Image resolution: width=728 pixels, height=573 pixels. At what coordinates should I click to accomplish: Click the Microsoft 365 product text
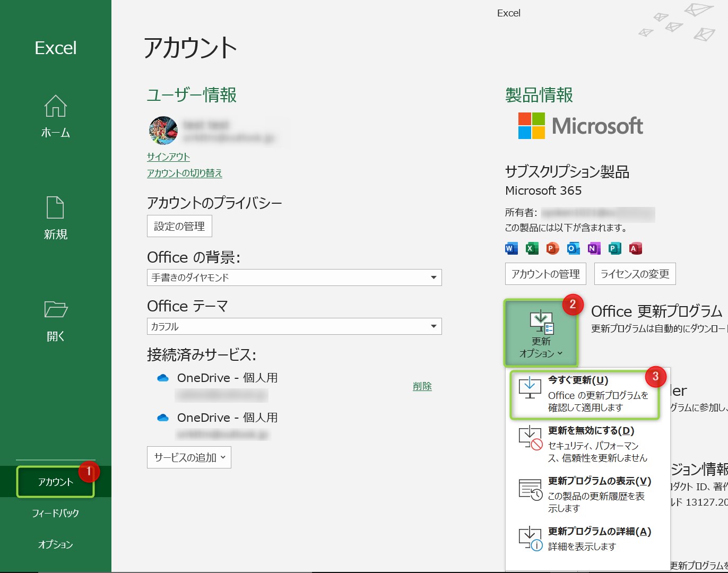pyautogui.click(x=543, y=190)
